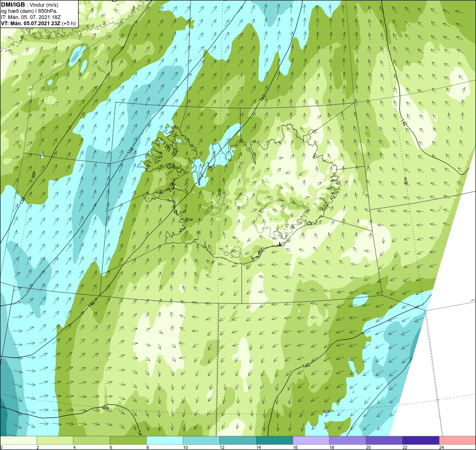Click the 18–20 m/s light purple legend swatch
This screenshot has height=450, width=476.
tap(347, 440)
